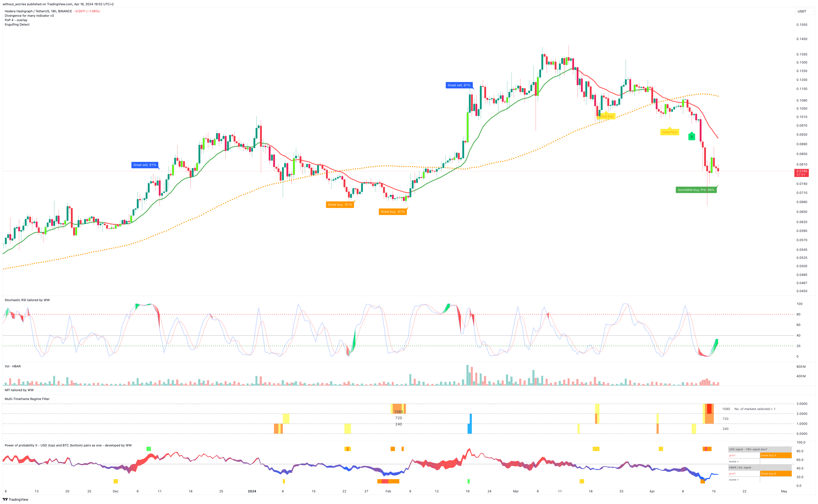Click the publisher line 'without_worries published on TradingView.com'
The image size is (818, 504).
37,4
